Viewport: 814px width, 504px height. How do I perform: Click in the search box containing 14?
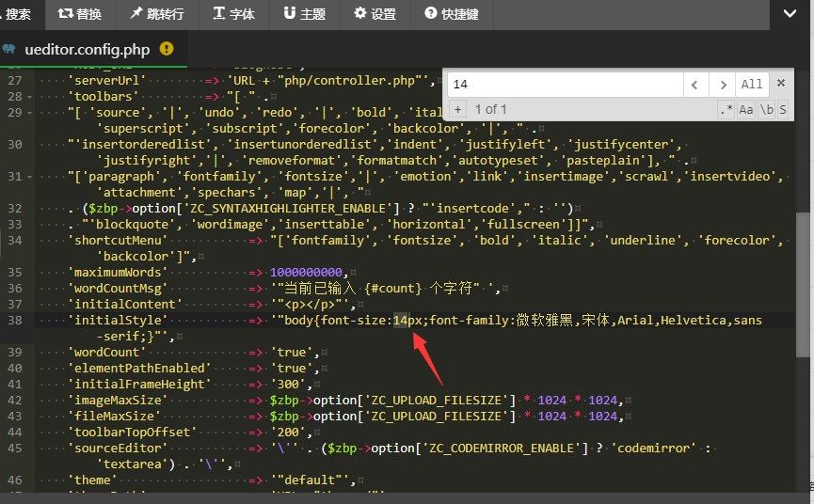(x=563, y=85)
